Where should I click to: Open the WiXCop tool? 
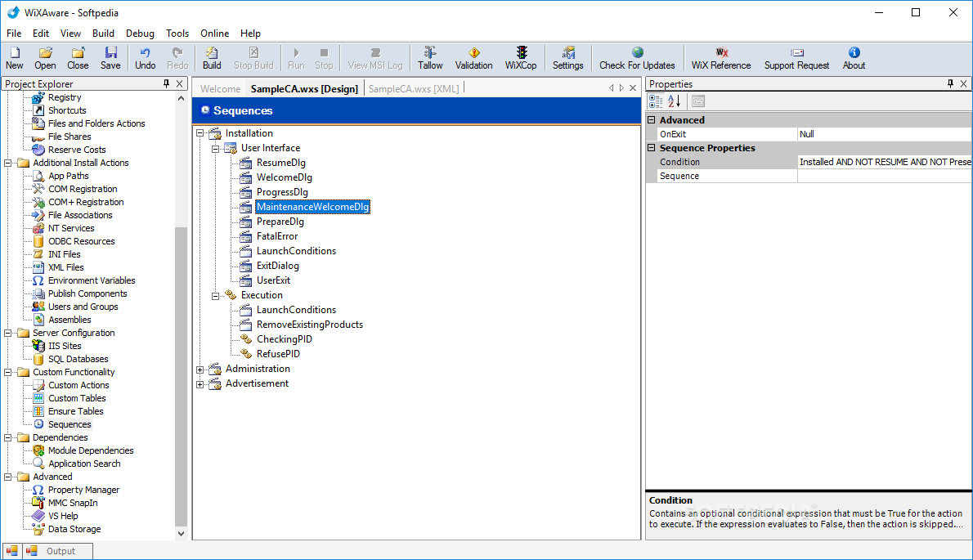coord(521,58)
